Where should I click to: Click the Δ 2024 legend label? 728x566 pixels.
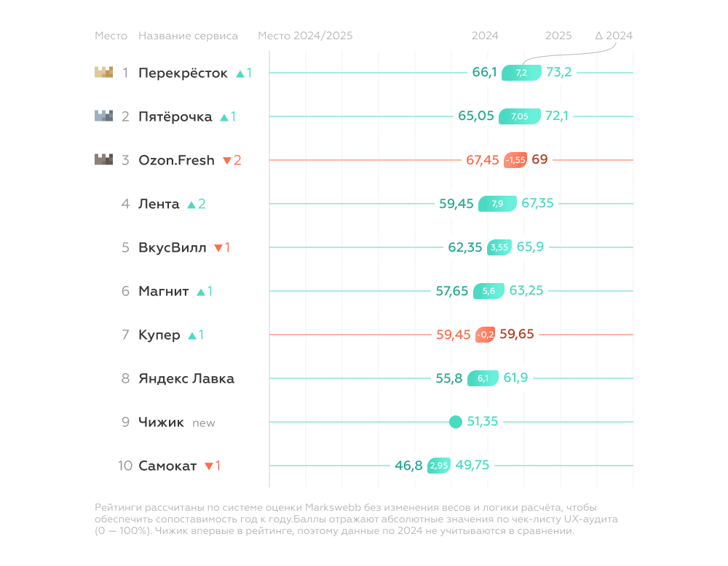(x=613, y=36)
